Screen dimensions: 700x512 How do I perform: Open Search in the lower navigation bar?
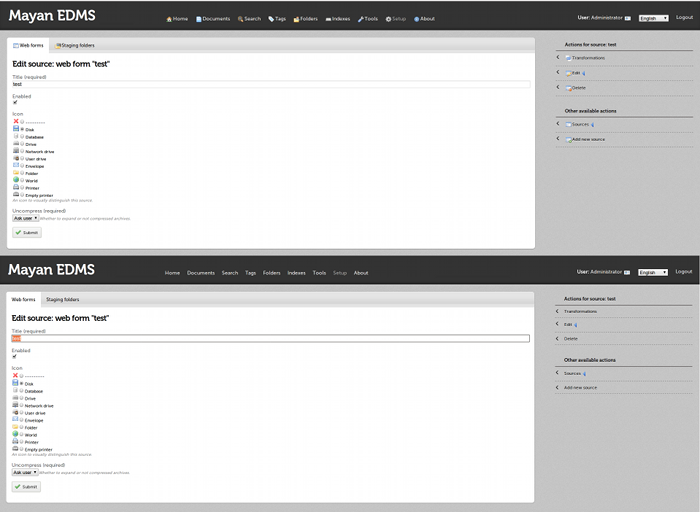tap(230, 273)
